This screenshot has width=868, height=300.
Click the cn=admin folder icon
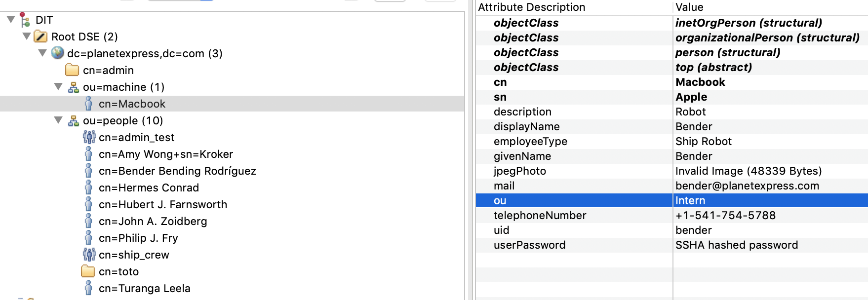pyautogui.click(x=72, y=70)
